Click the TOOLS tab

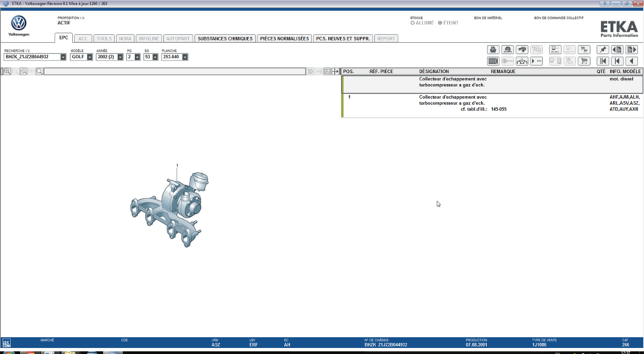coord(104,38)
